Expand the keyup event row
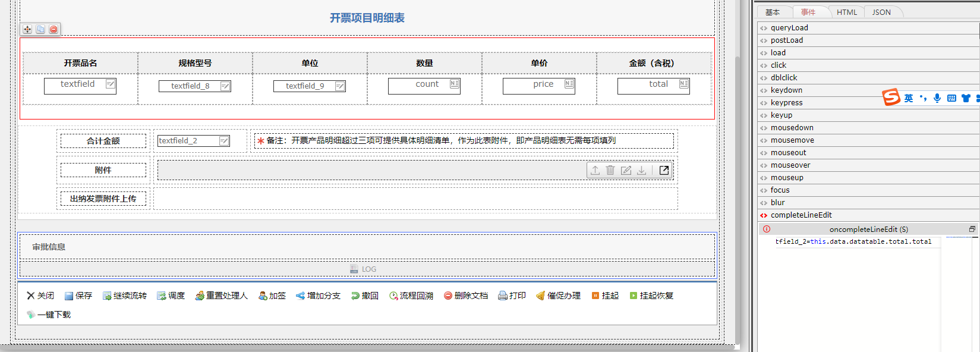Viewport: 980px width, 352px height. click(868, 115)
